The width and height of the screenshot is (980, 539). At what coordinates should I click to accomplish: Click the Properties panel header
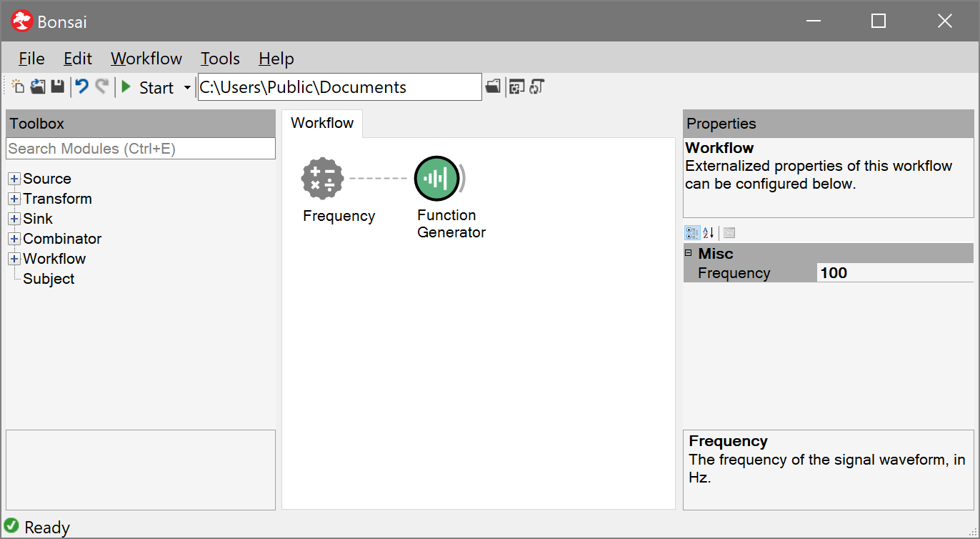point(829,124)
